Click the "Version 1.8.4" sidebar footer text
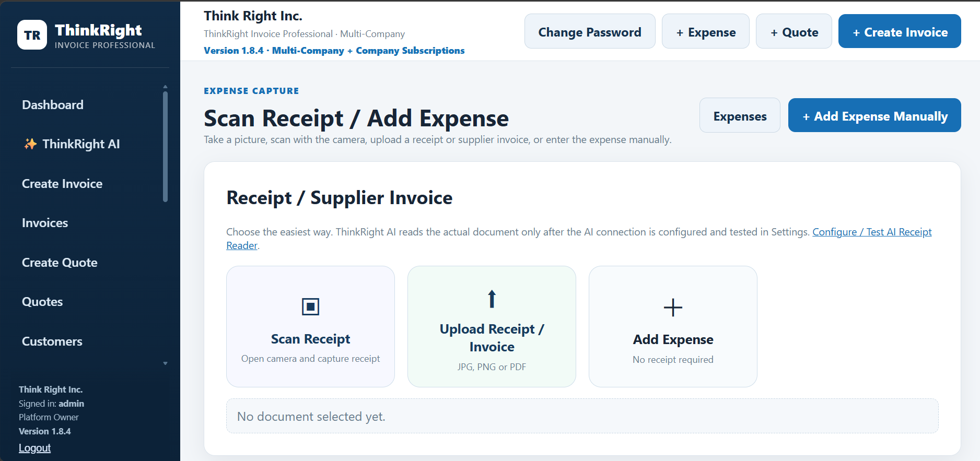This screenshot has width=980, height=461. point(44,431)
